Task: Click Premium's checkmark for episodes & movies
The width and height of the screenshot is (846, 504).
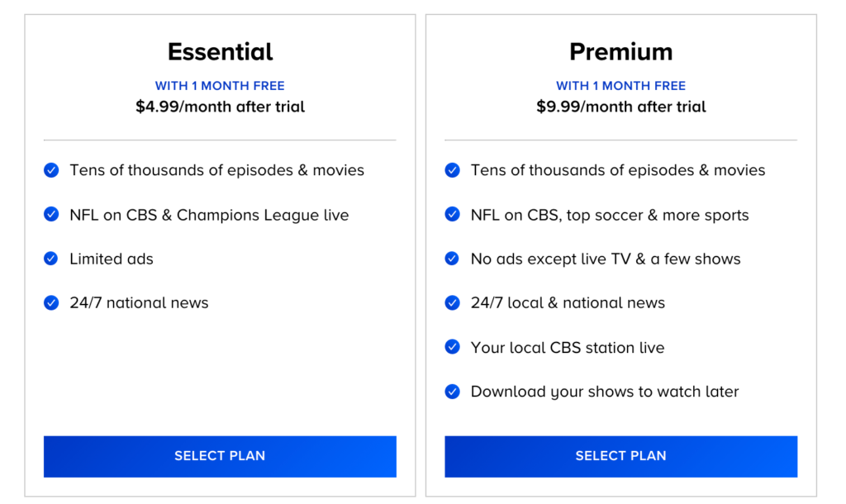Action: coord(452,170)
